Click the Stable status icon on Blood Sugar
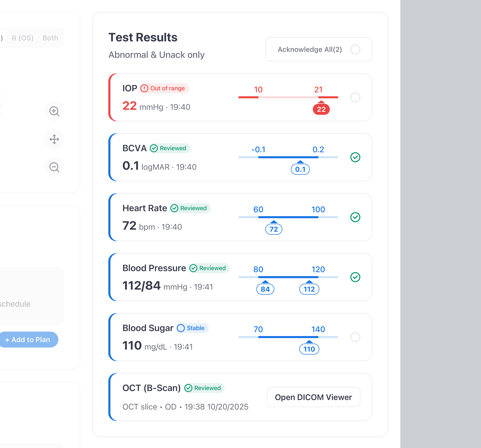The width and height of the screenshot is (481, 448). pos(181,328)
